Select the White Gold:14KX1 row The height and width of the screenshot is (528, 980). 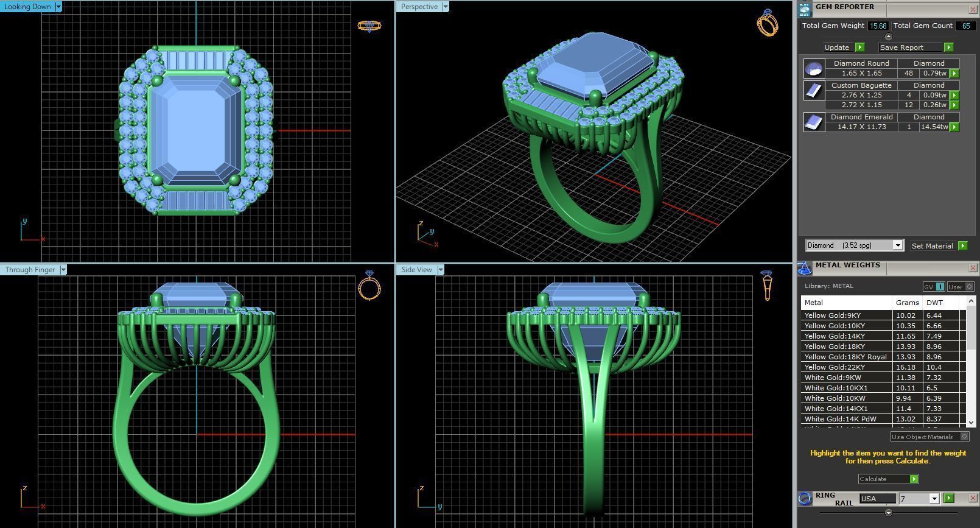coord(883,409)
